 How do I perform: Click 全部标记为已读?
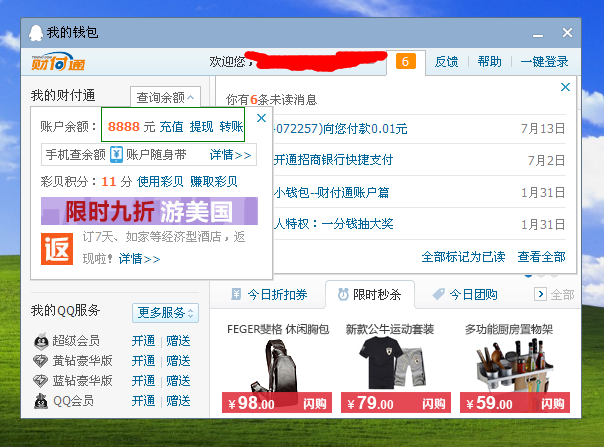pyautogui.click(x=463, y=257)
